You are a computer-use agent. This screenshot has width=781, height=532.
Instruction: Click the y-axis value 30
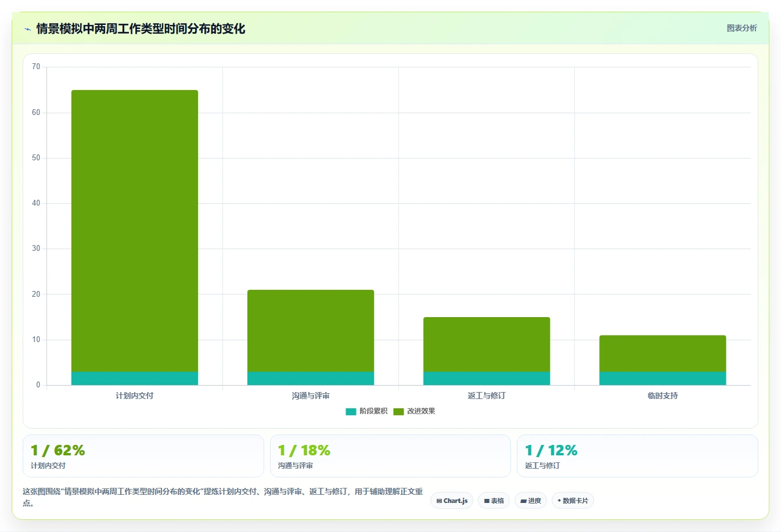36,249
